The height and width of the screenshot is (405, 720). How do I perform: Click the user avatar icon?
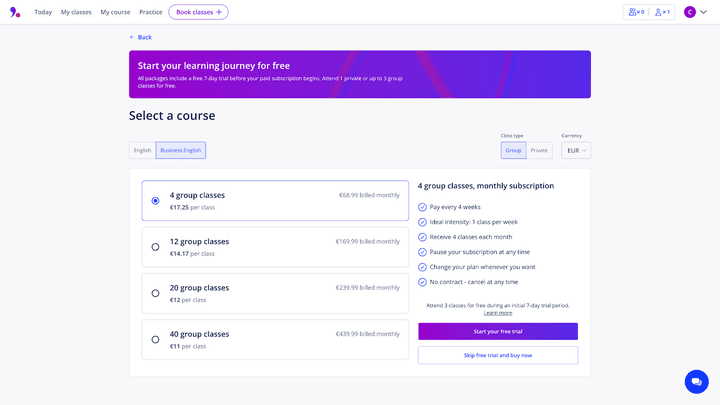point(690,12)
